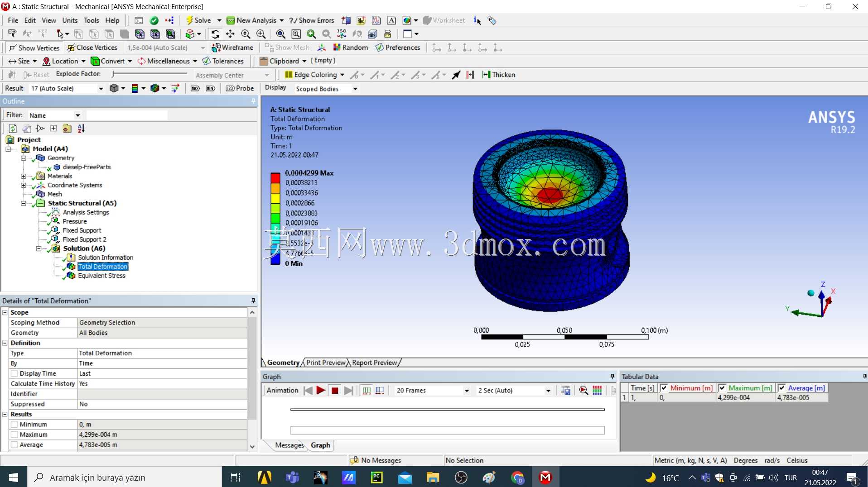Toggle the Display Time checkbox

(14, 373)
